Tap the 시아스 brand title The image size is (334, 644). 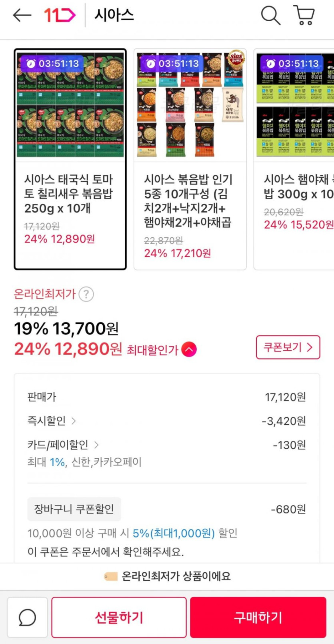[114, 16]
